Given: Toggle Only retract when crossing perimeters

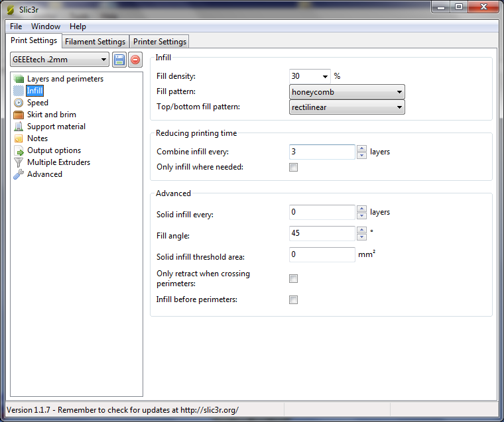Looking at the screenshot, I should pyautogui.click(x=293, y=278).
